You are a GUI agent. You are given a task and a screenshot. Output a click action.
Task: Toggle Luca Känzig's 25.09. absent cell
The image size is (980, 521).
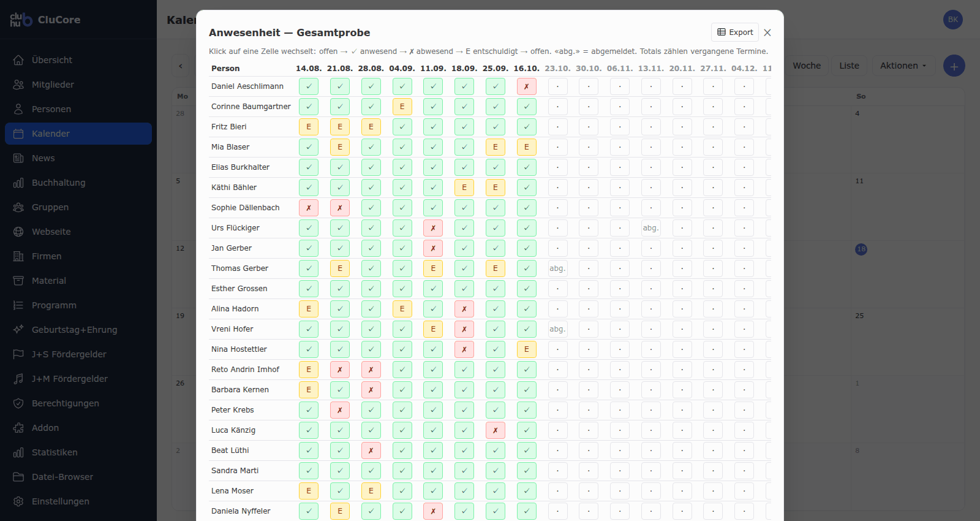[x=495, y=430]
